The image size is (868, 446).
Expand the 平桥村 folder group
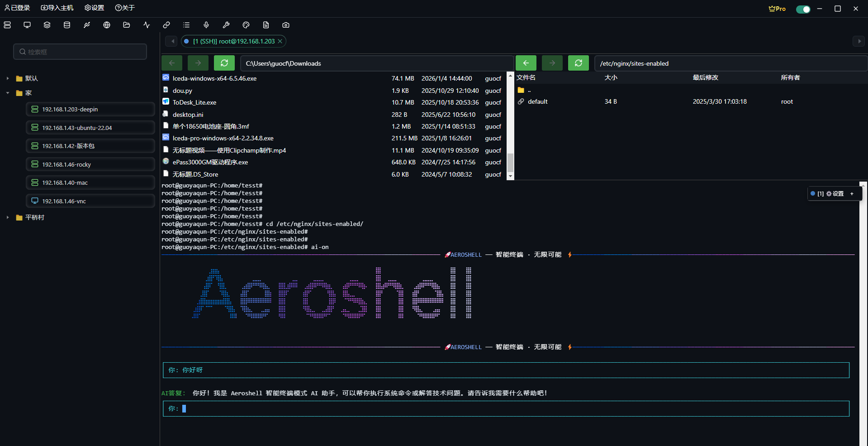coord(8,217)
